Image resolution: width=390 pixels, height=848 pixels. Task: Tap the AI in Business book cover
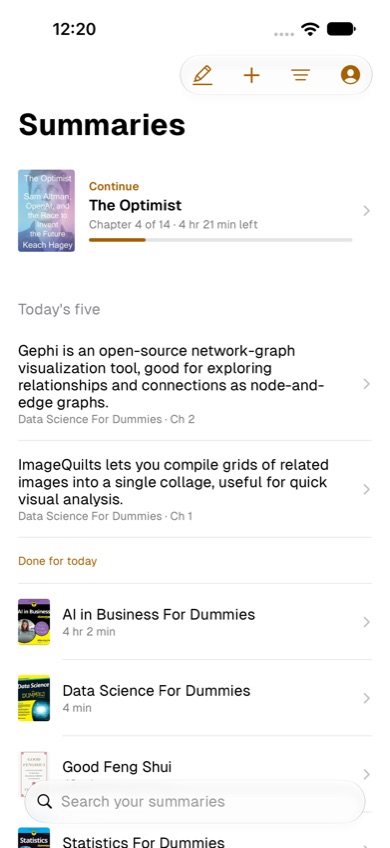click(34, 621)
